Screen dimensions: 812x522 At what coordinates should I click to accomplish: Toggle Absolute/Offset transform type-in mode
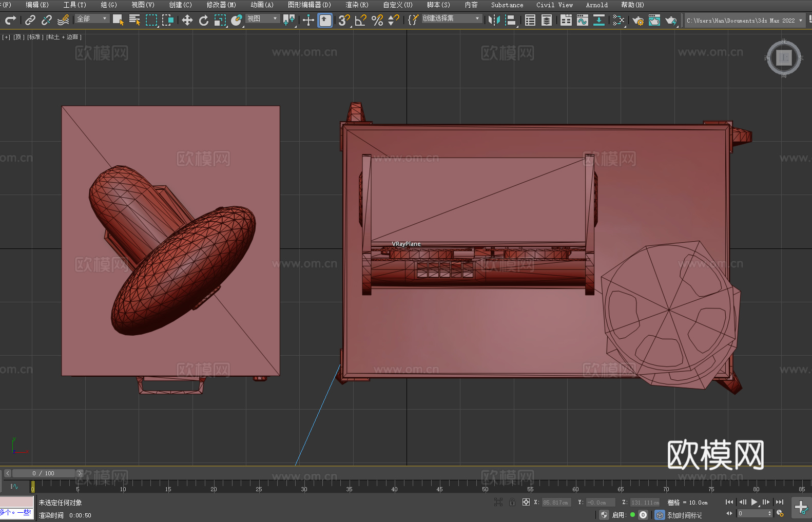[526, 502]
